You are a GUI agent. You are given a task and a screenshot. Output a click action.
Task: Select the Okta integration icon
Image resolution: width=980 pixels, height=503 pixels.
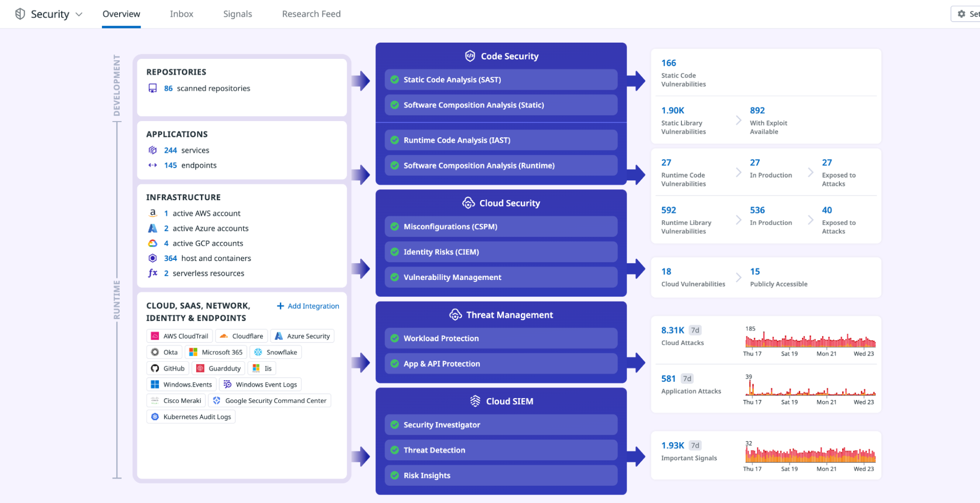click(154, 352)
